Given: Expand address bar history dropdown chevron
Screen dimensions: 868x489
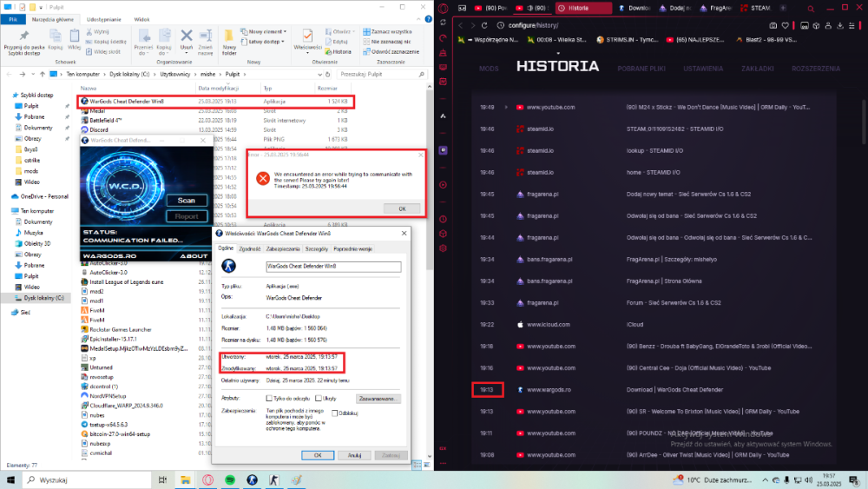Looking at the screenshot, I should [x=320, y=74].
